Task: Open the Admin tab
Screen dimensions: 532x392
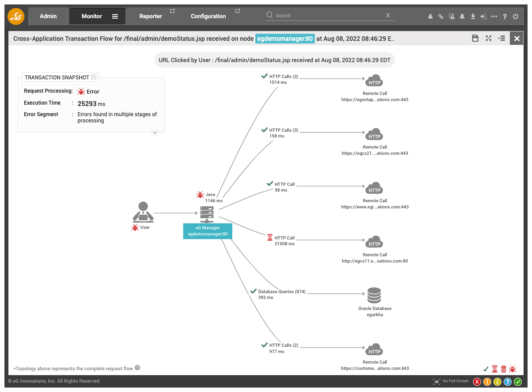Action: tap(48, 16)
